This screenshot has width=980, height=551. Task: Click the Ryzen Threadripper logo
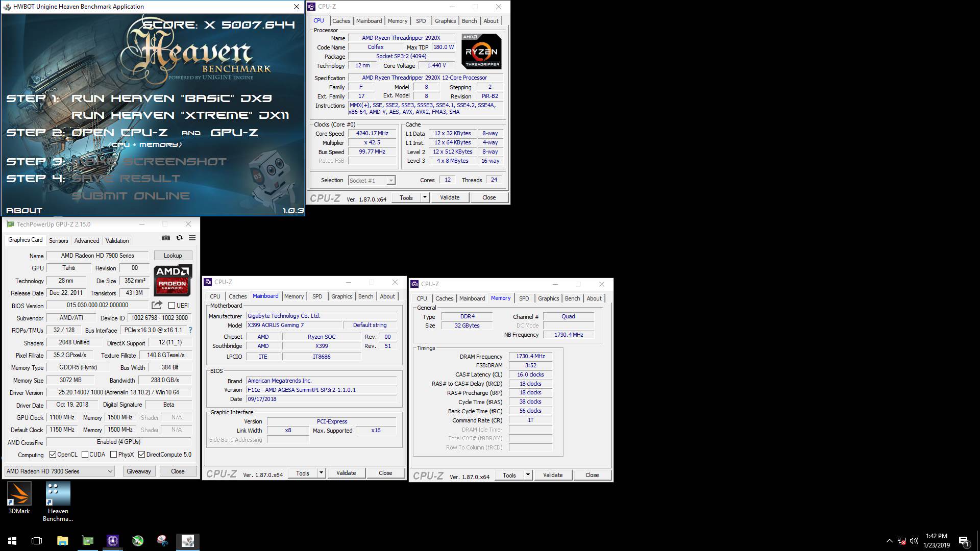(481, 52)
